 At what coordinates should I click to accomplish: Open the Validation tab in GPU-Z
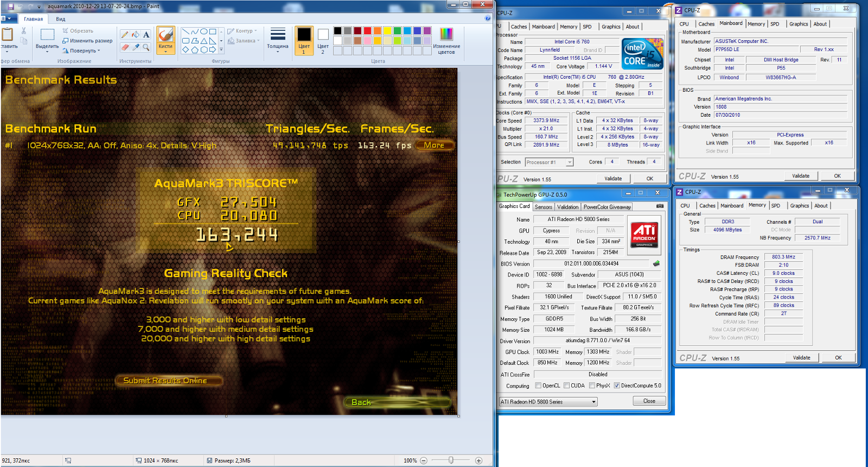[568, 207]
